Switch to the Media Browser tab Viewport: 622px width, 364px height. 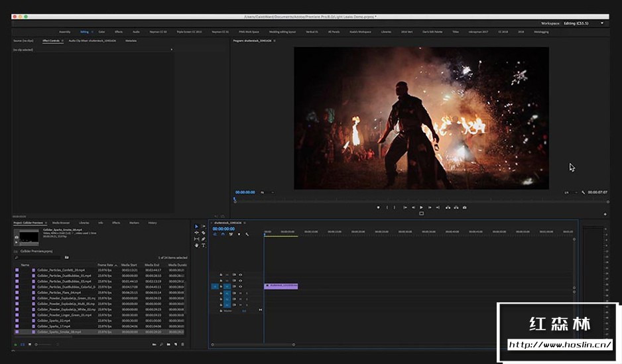(x=61, y=223)
